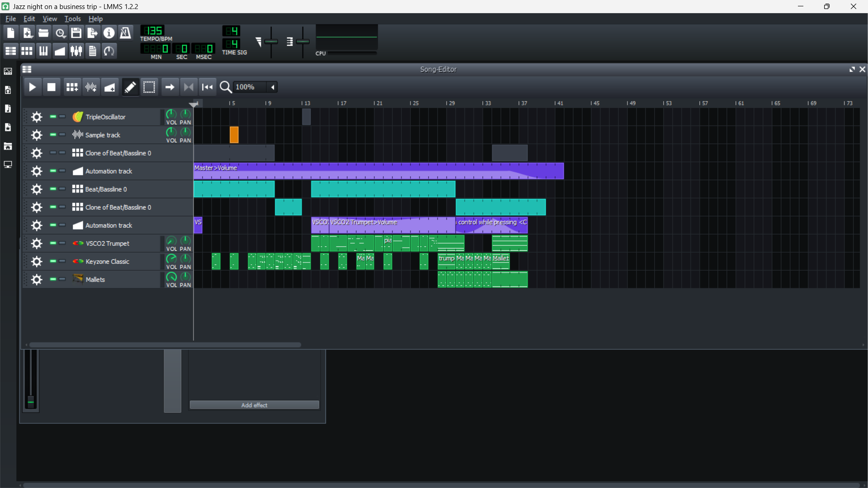Click the Song-Editor horizontal scrollbar

165,345
